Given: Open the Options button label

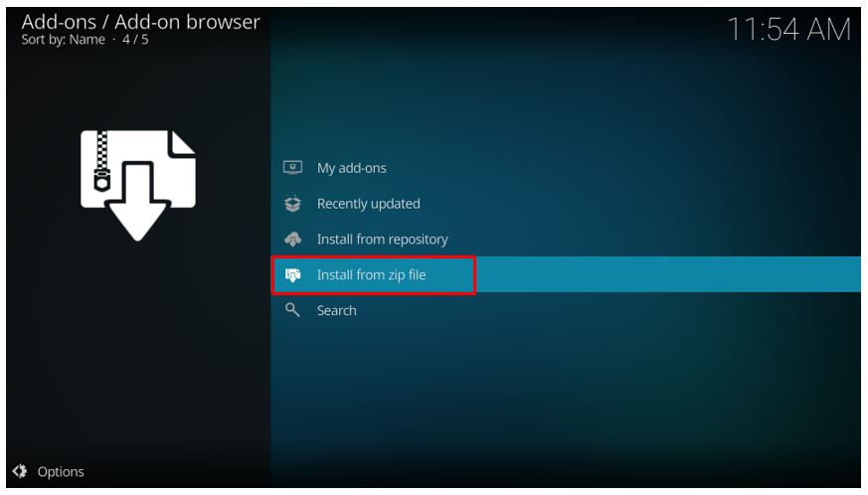Looking at the screenshot, I should [x=61, y=472].
